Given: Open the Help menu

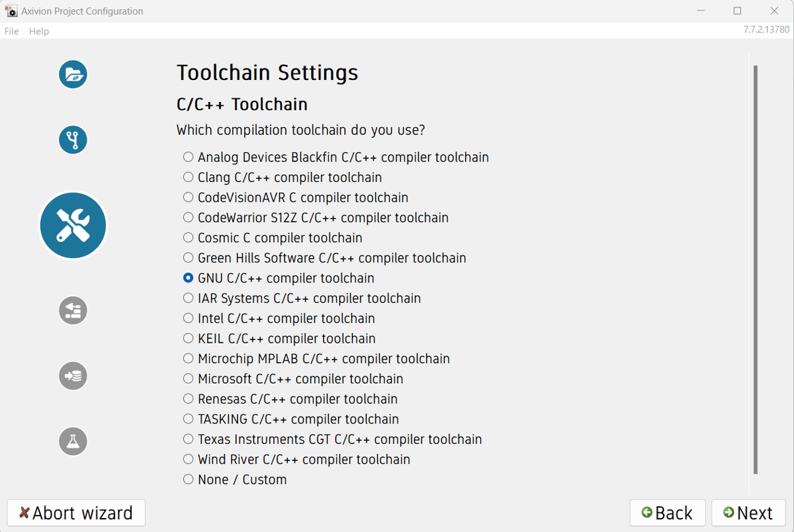Looking at the screenshot, I should coord(39,31).
